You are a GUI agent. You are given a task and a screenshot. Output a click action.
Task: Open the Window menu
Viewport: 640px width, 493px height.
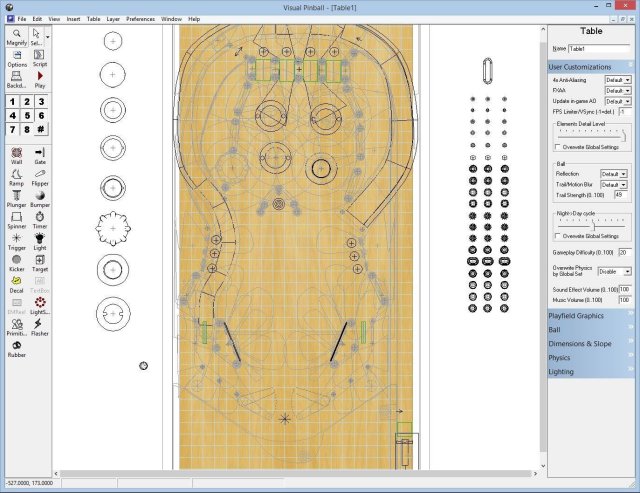click(171, 19)
